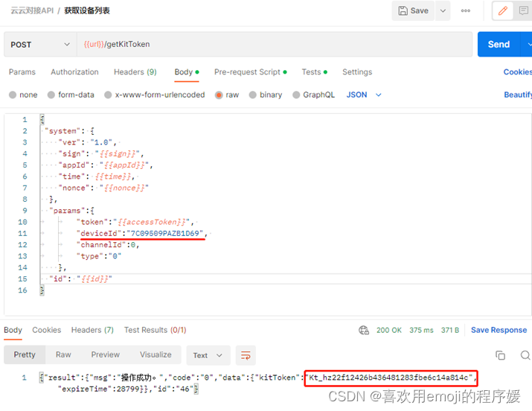Click the {{sign}} variable on line 4
Viewport: 532px width, 411px height.
point(119,153)
